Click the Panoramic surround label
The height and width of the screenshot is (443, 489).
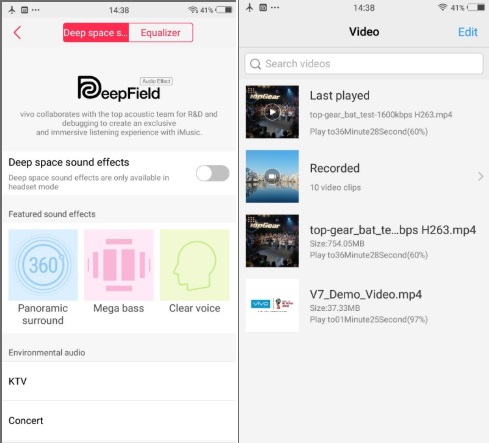[43, 314]
